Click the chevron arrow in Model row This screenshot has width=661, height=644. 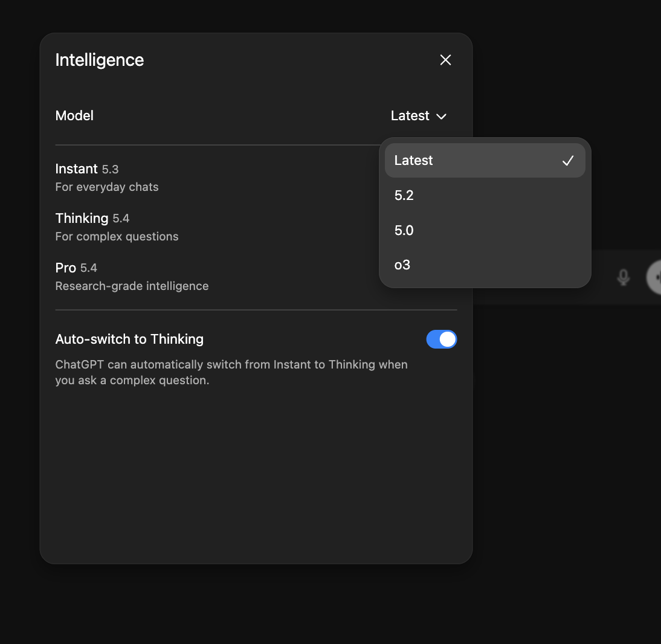point(442,116)
